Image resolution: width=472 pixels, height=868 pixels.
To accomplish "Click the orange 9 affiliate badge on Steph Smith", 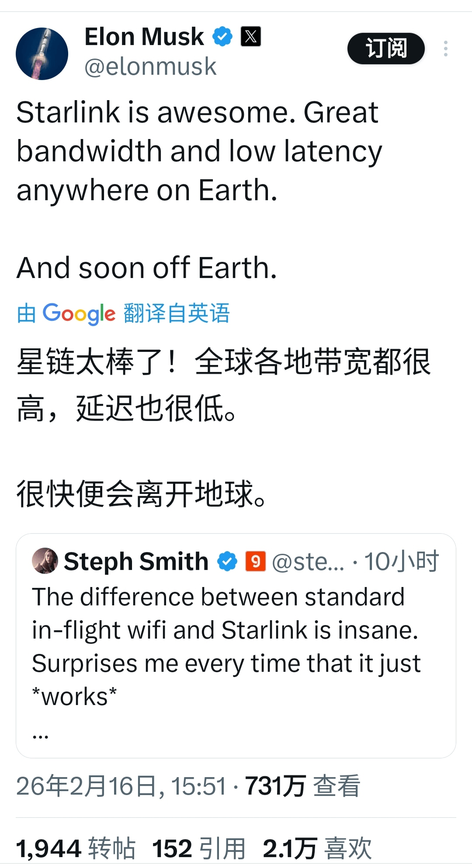I will 257,561.
